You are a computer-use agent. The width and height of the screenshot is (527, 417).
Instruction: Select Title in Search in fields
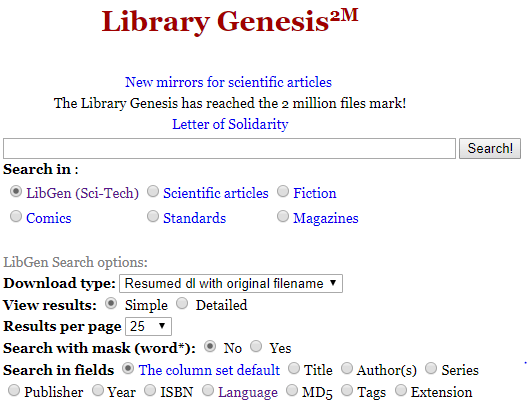pos(294,369)
